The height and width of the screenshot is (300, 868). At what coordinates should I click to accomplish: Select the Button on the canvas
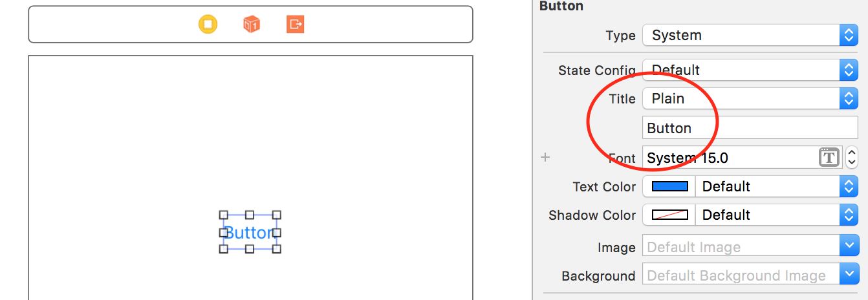pyautogui.click(x=250, y=232)
